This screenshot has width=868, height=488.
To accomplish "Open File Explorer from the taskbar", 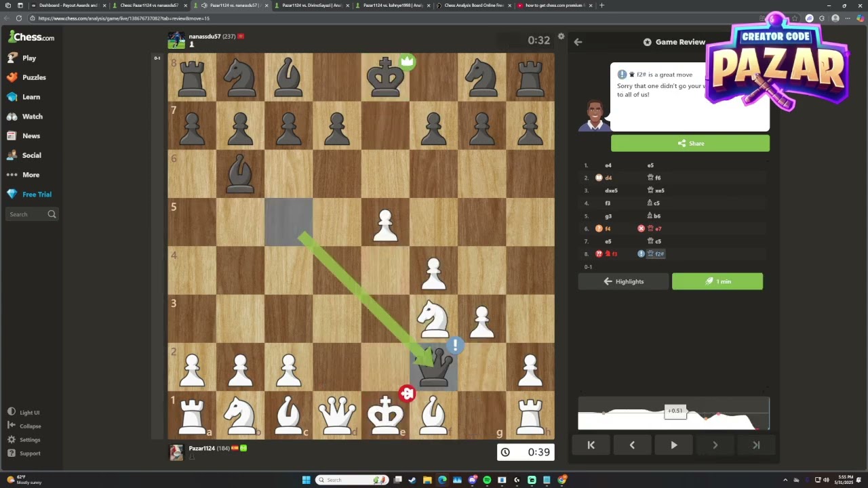I will 427,480.
